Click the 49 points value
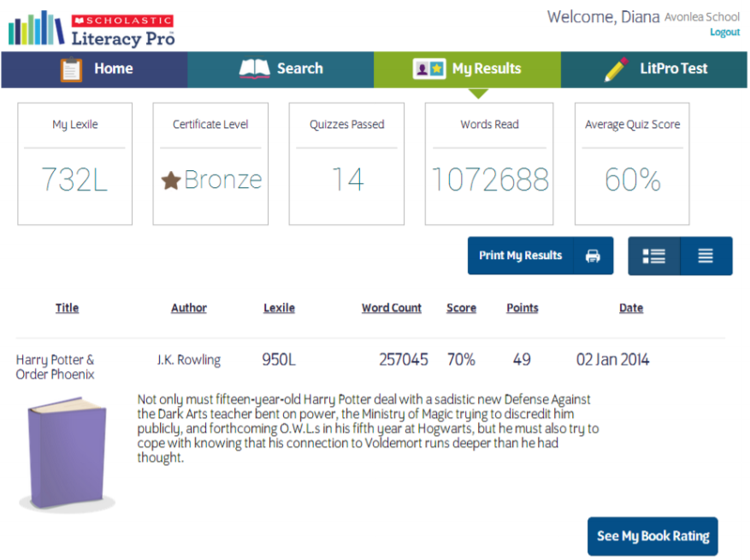This screenshot has height=560, width=750. 522,360
